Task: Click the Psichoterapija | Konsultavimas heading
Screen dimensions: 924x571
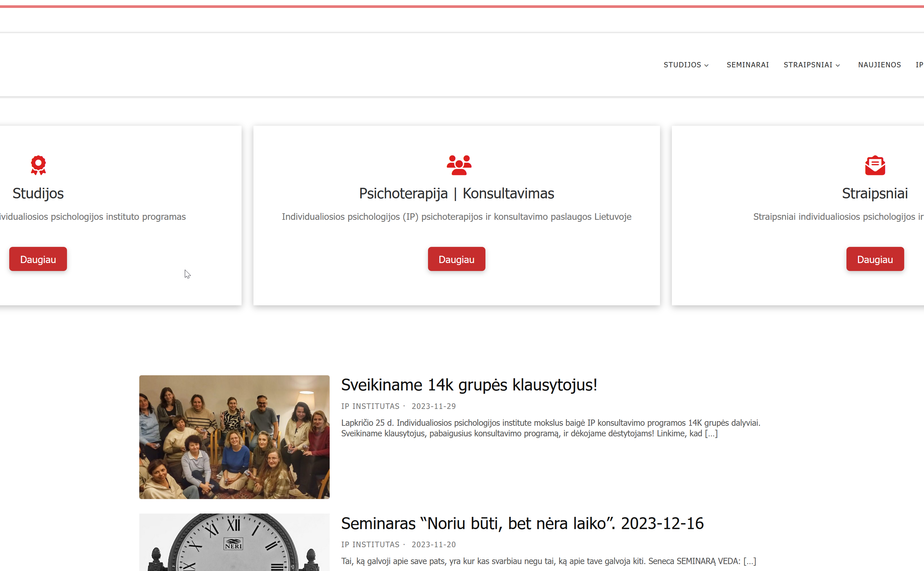Action: 456,193
